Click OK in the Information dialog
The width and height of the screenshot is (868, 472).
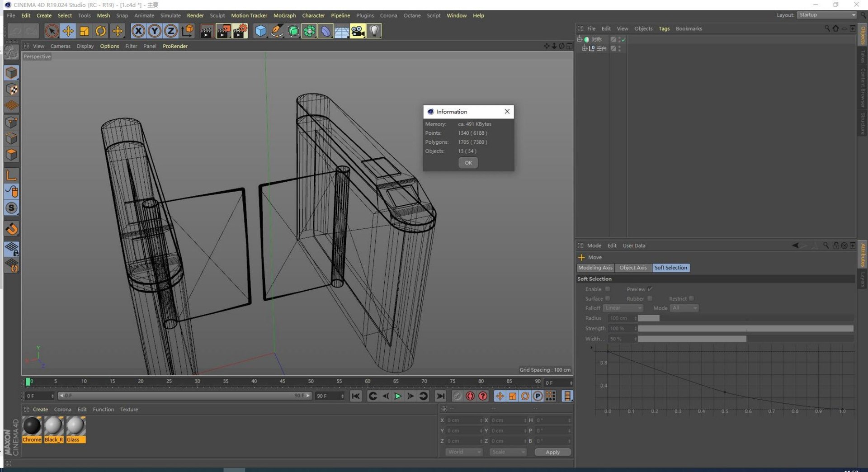[468, 163]
